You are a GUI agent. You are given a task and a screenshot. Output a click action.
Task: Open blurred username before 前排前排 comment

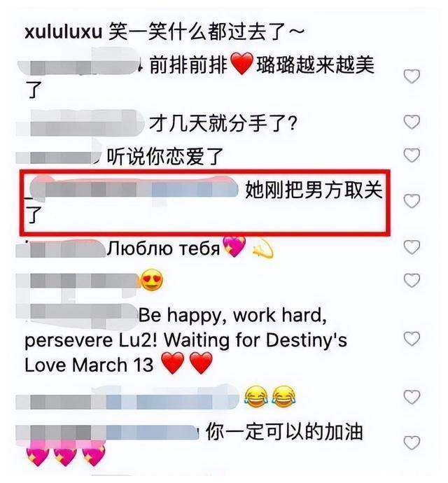[80, 64]
